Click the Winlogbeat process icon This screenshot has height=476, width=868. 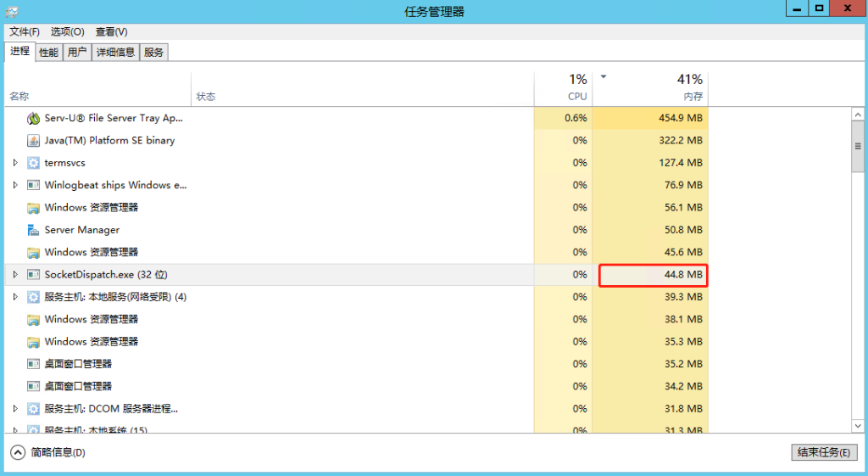coord(34,185)
